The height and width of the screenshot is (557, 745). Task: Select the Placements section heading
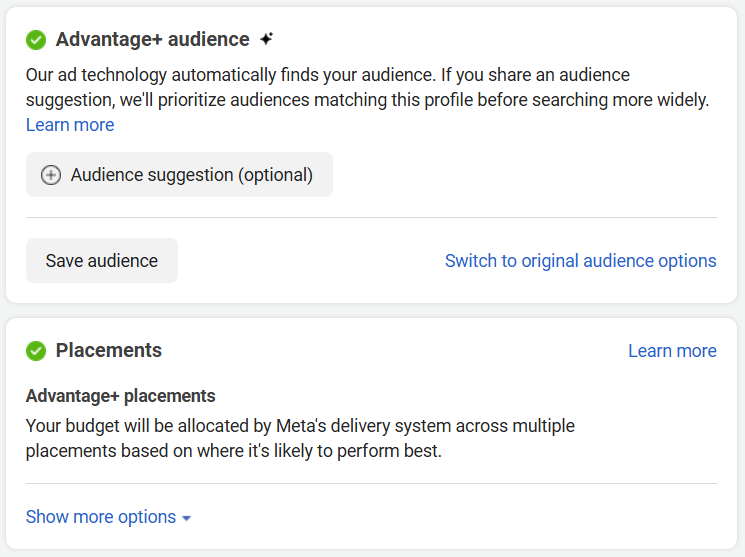108,351
